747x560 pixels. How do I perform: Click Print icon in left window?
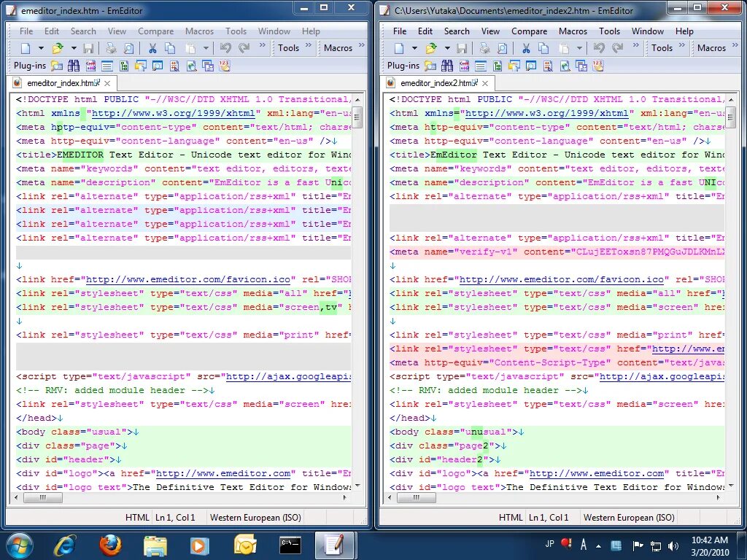point(111,47)
